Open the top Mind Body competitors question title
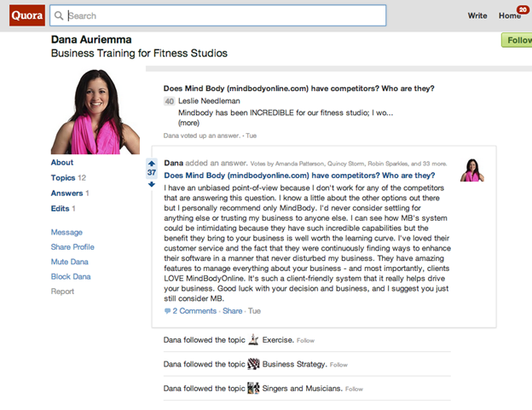532x410 pixels. 298,89
